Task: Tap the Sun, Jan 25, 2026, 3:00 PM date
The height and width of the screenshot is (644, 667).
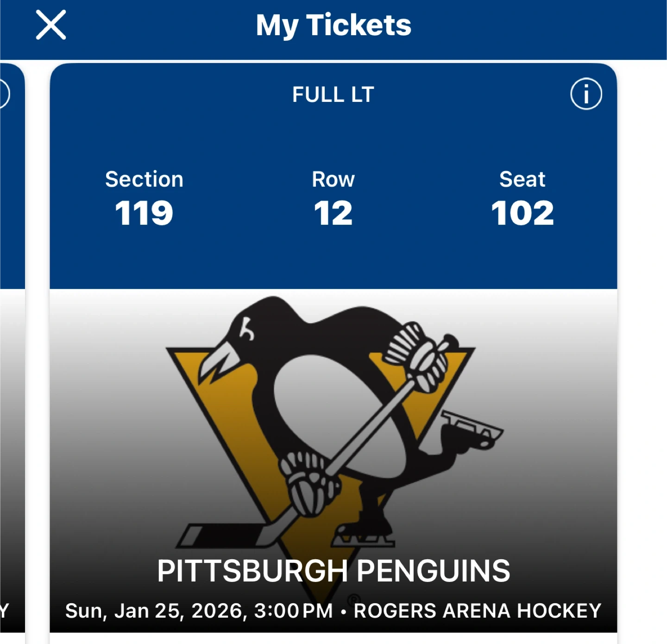Action: point(199,611)
